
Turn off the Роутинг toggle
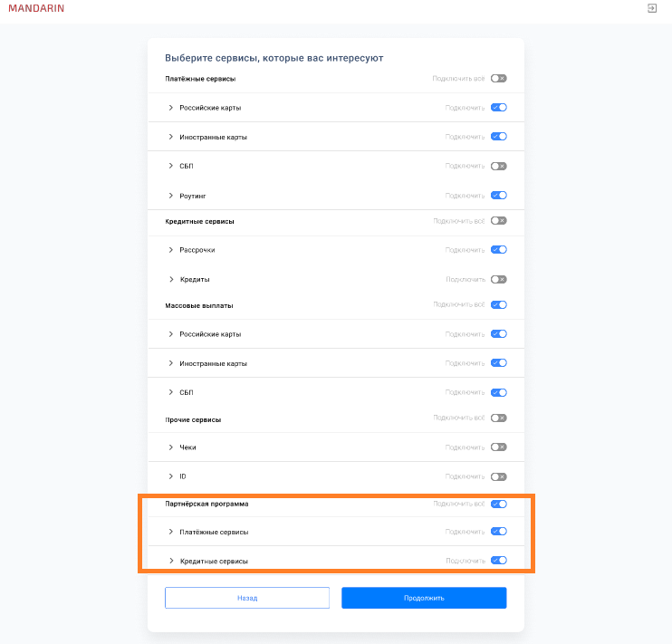pos(498,196)
